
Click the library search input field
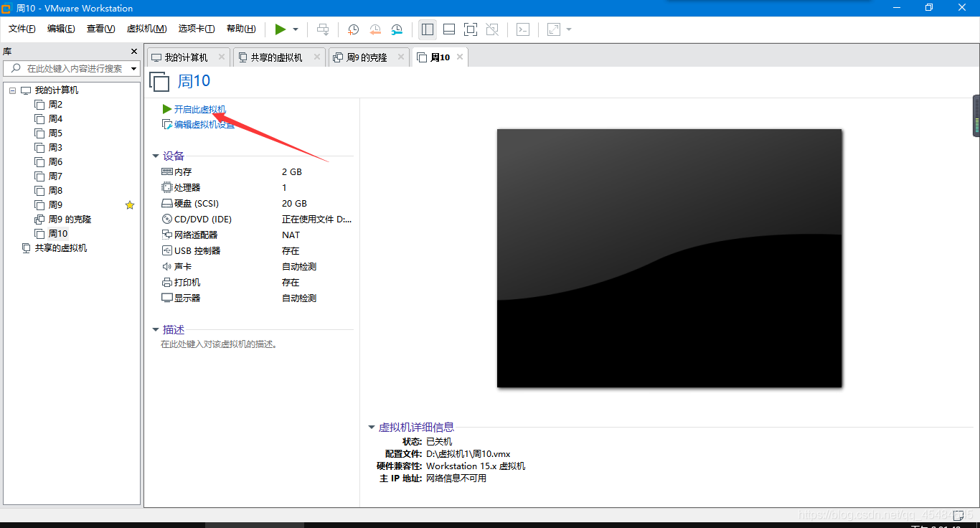coord(70,68)
